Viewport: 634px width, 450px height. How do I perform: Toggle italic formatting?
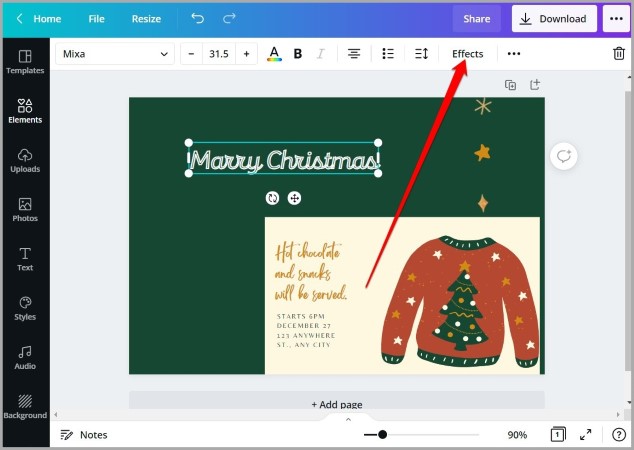(321, 53)
